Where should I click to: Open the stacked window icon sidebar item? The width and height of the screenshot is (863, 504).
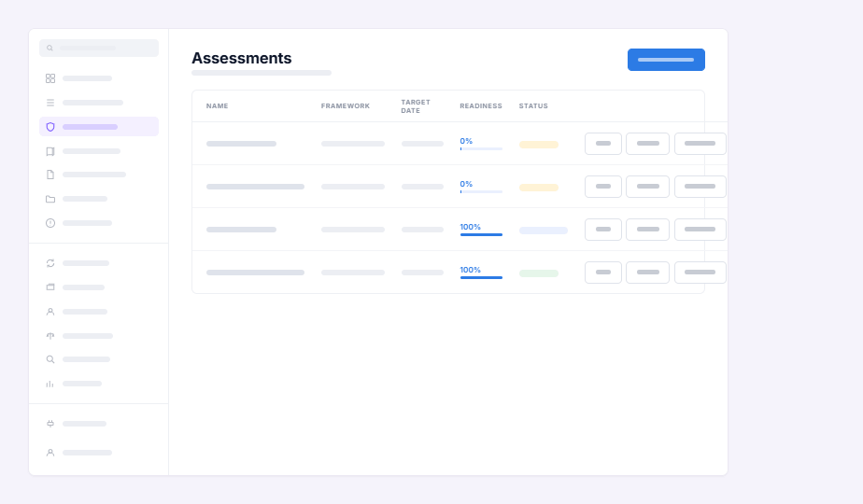point(50,287)
